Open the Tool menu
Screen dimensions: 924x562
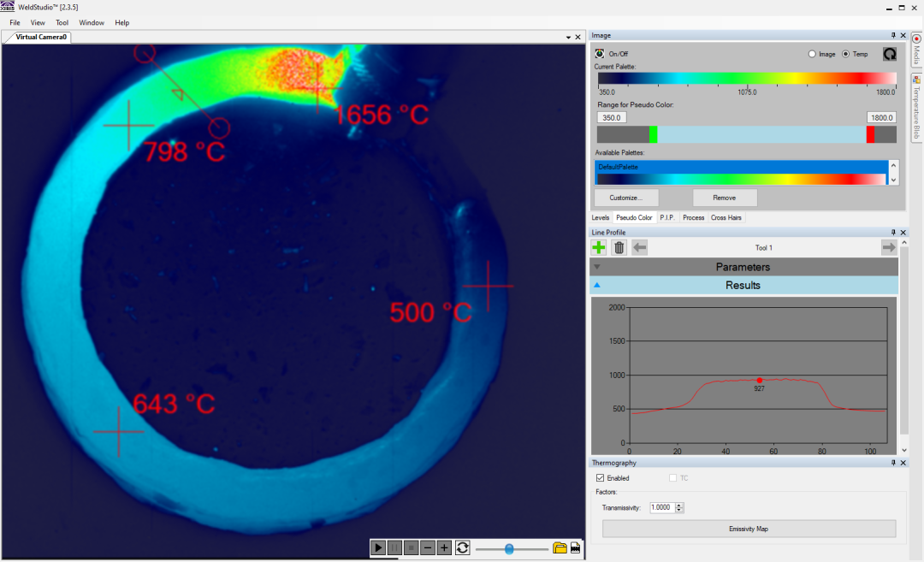62,22
